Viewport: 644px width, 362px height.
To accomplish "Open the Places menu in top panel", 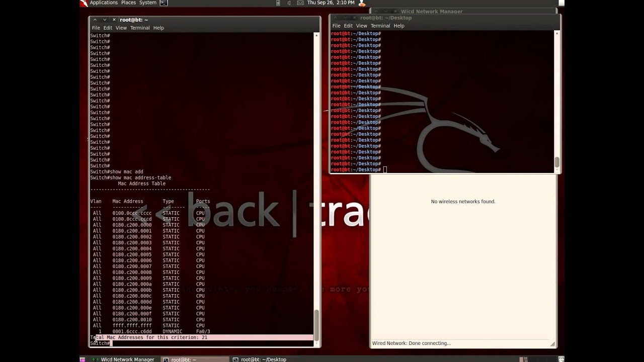I will (128, 3).
